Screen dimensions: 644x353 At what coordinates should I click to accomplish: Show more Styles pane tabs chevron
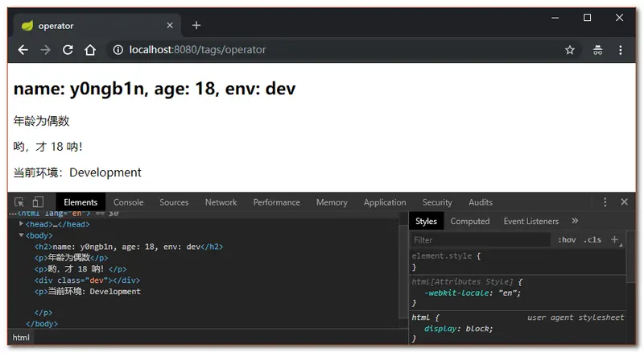(575, 221)
